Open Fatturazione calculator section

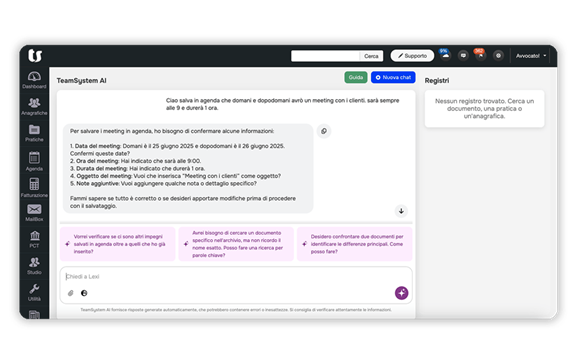pyautogui.click(x=34, y=188)
